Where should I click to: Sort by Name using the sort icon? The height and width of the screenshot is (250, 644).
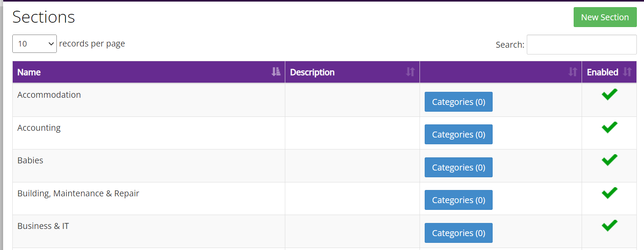276,72
